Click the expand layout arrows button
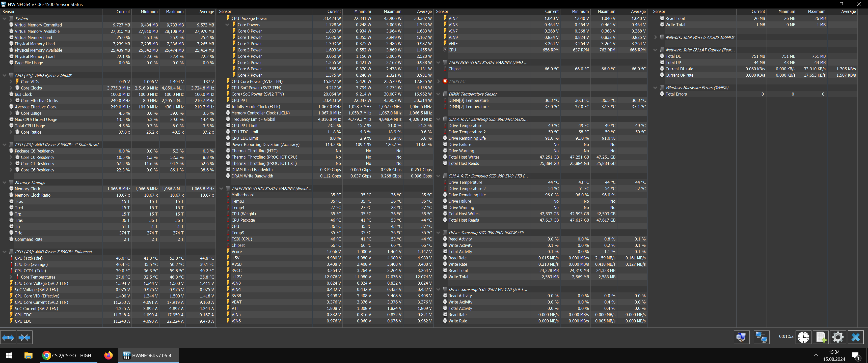The height and width of the screenshot is (363, 868). 8,337
